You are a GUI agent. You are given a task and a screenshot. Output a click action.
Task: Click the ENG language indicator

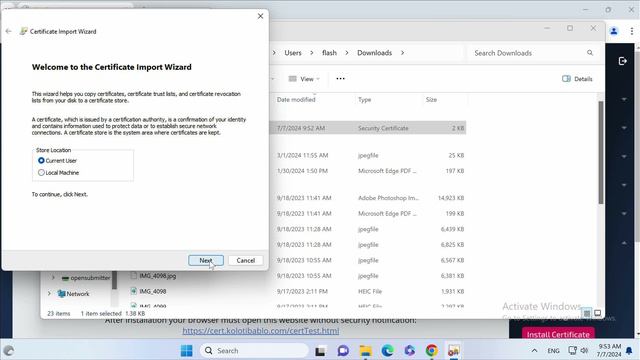click(x=553, y=351)
